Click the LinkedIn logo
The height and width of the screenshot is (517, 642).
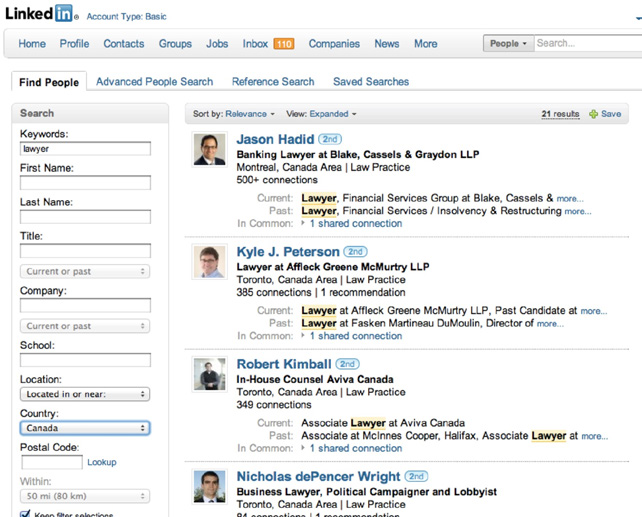[41, 14]
